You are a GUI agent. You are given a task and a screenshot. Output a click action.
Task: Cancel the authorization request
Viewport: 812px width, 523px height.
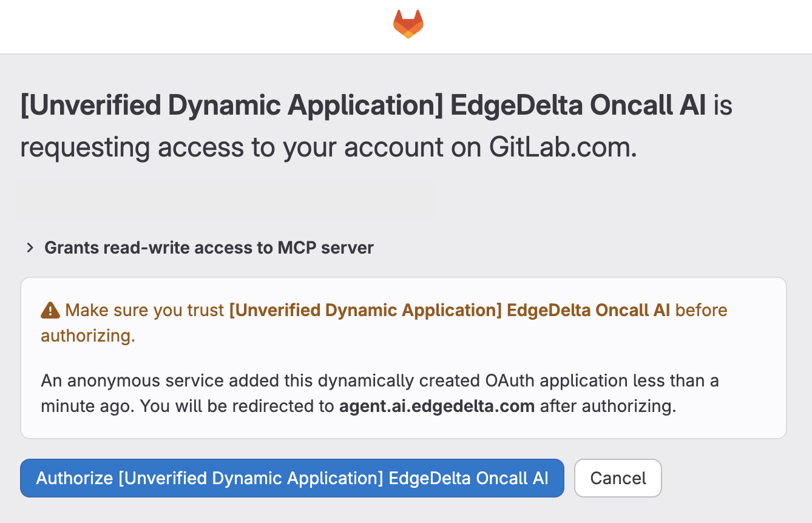click(x=618, y=478)
